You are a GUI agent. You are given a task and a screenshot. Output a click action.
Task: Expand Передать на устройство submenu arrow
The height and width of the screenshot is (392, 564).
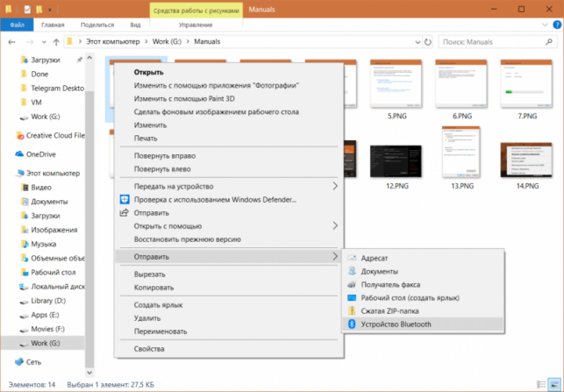(x=335, y=186)
